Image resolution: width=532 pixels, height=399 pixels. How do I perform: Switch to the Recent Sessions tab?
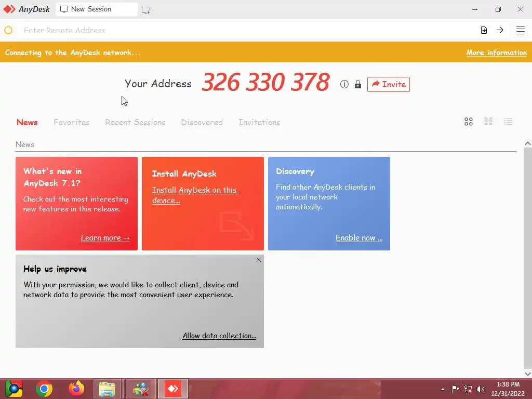[x=135, y=122]
